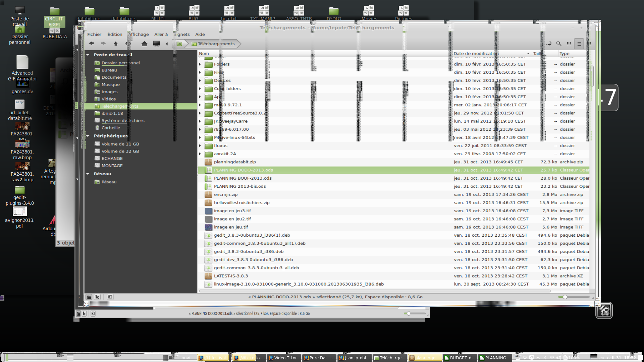
Task: Toggle list view mode button
Action: click(579, 44)
